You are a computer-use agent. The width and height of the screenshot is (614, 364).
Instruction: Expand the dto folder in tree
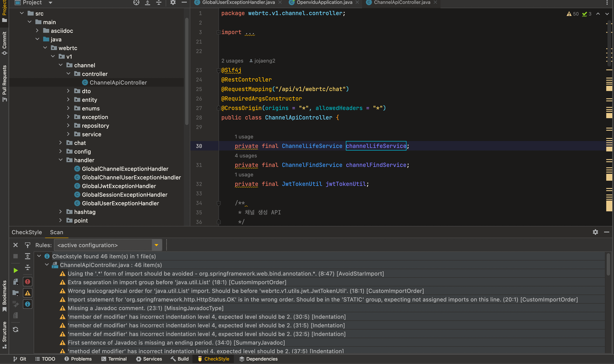click(68, 91)
